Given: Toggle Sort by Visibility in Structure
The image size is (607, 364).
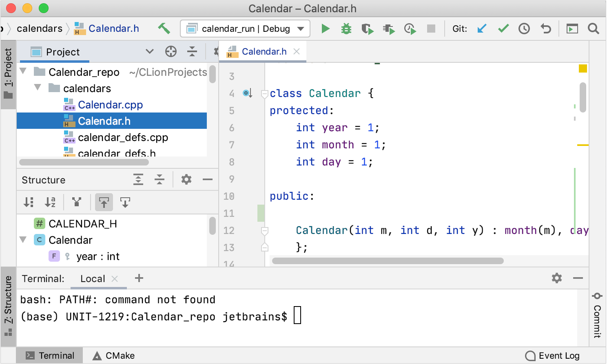Looking at the screenshot, I should pos(29,202).
